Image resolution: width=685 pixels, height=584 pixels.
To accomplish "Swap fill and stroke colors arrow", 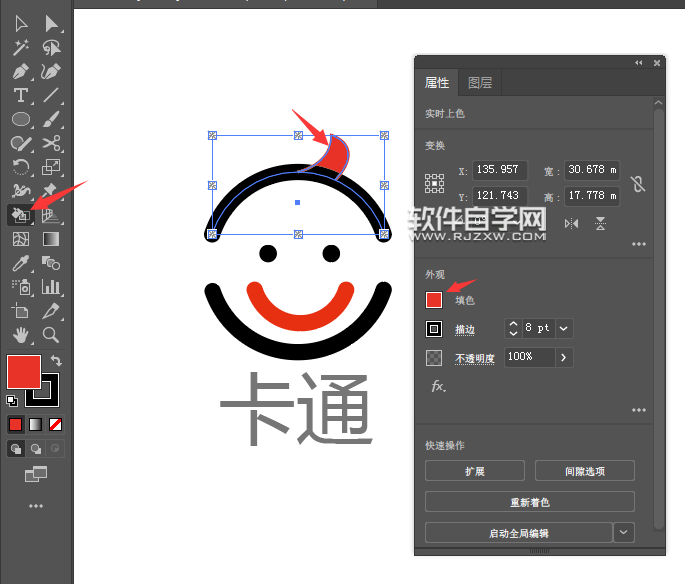I will 57,360.
